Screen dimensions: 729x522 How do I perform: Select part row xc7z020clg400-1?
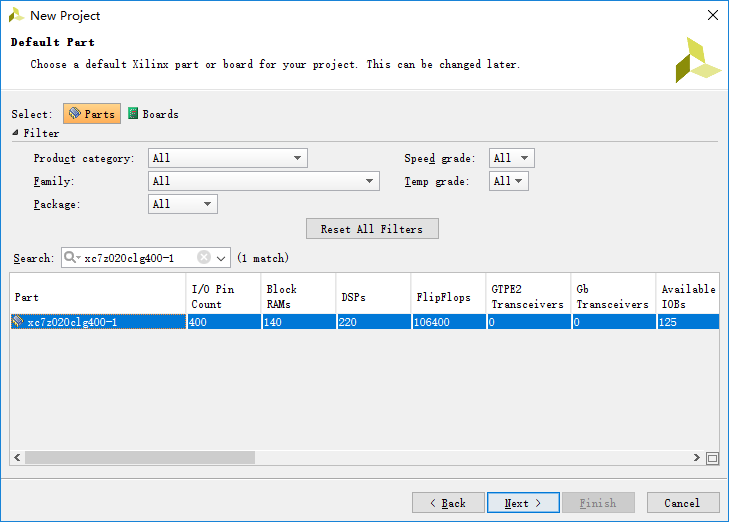(x=365, y=322)
